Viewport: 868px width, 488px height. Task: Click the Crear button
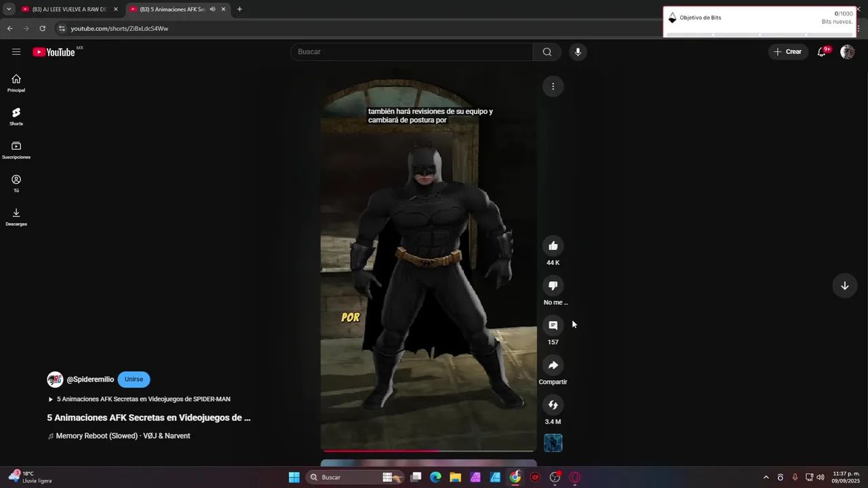coord(787,52)
